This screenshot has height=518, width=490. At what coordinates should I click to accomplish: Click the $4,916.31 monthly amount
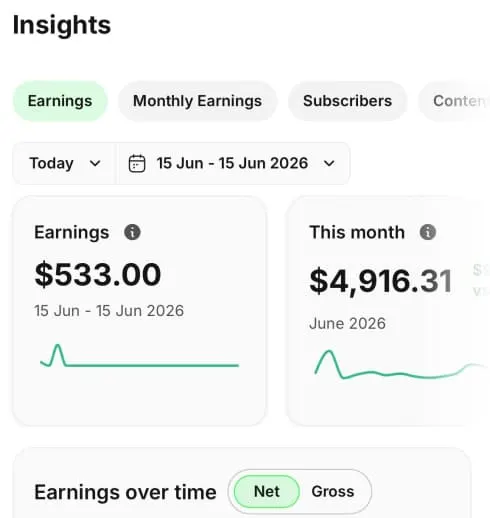coord(381,281)
